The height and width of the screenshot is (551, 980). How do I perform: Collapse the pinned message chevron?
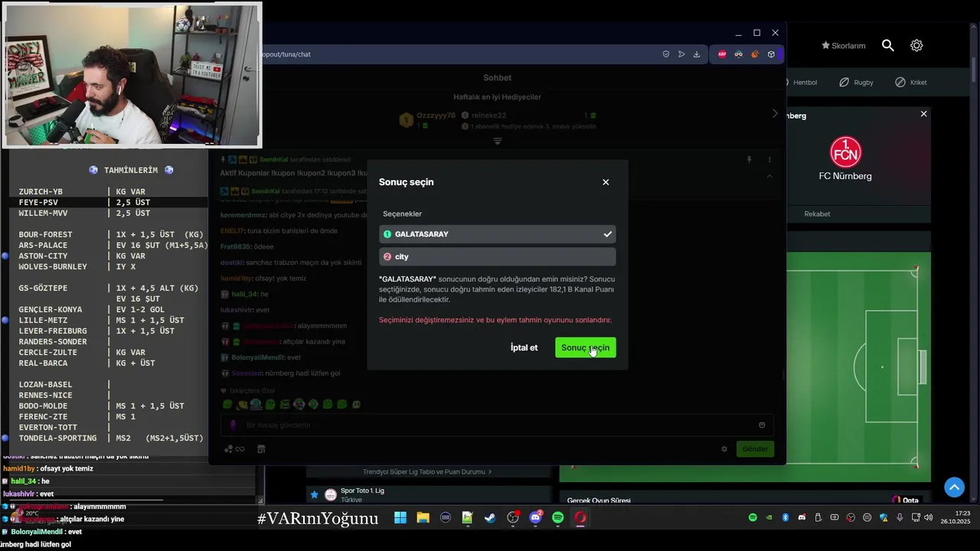click(x=769, y=176)
